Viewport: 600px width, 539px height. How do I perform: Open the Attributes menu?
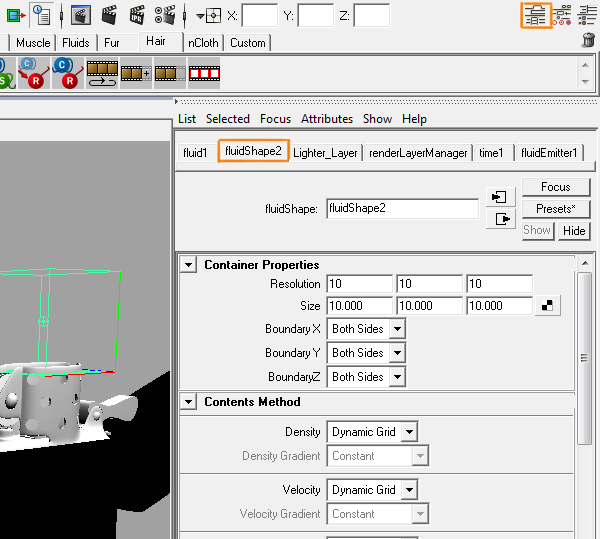[327, 119]
